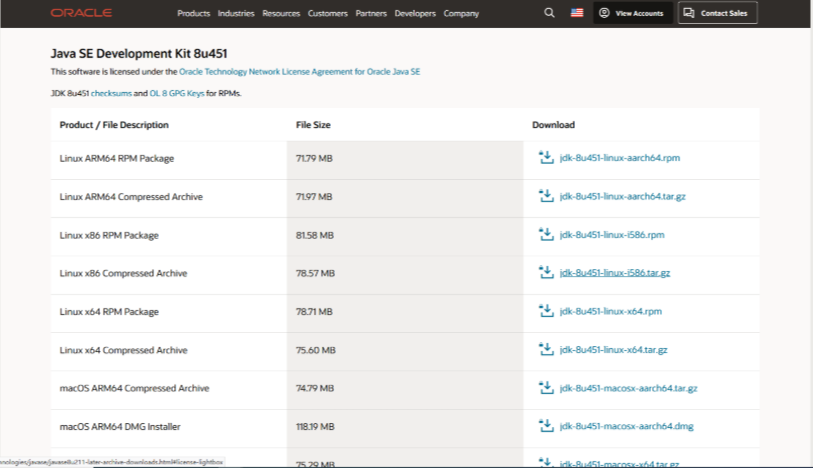Open the Customers menu
The width and height of the screenshot is (813, 468).
(328, 13)
